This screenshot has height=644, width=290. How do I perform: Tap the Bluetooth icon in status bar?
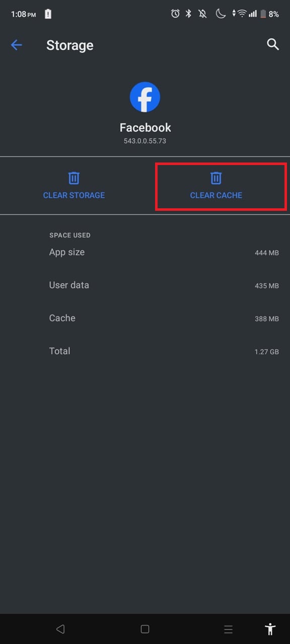[188, 14]
